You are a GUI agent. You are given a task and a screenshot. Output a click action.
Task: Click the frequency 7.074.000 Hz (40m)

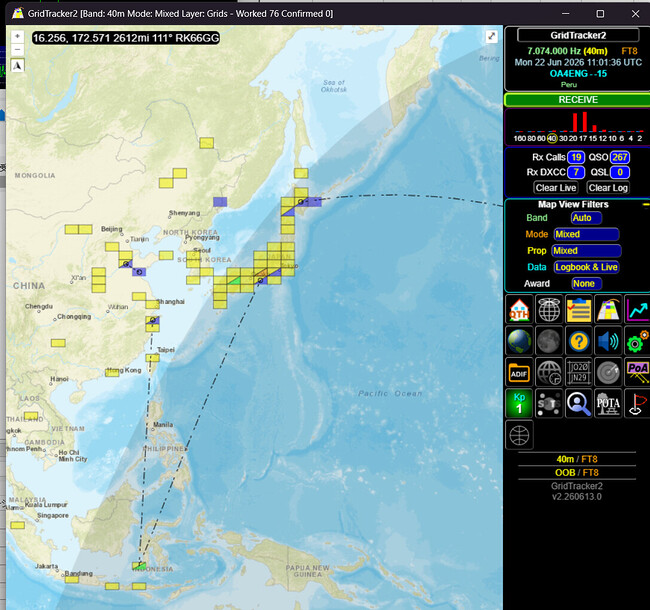tap(567, 51)
